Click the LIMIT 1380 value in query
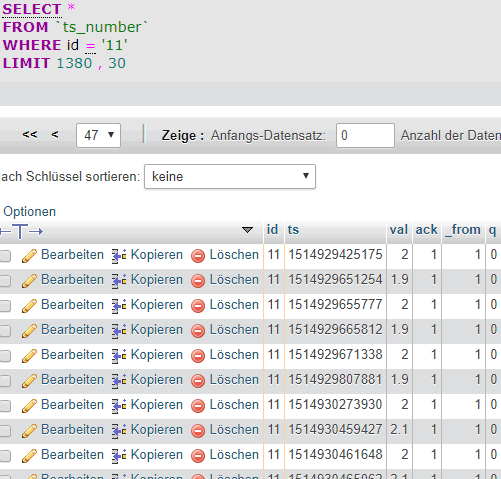This screenshot has width=501, height=479. click(74, 63)
